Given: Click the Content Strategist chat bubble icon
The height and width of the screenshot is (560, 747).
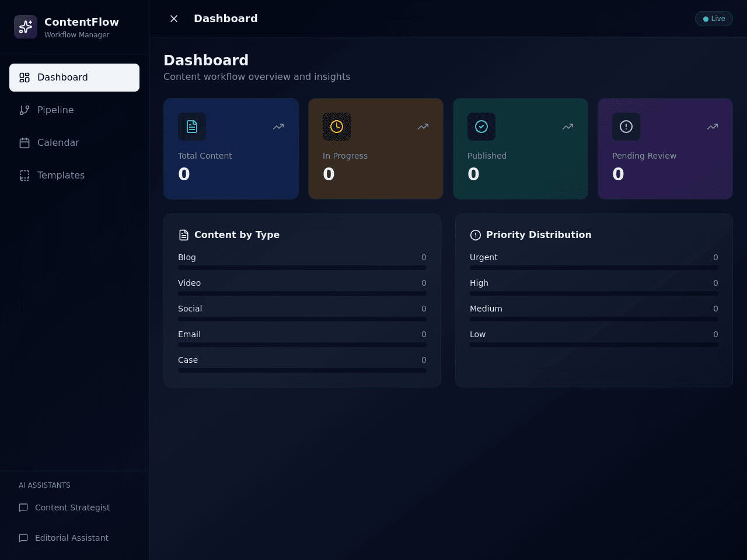Looking at the screenshot, I should 23,508.
